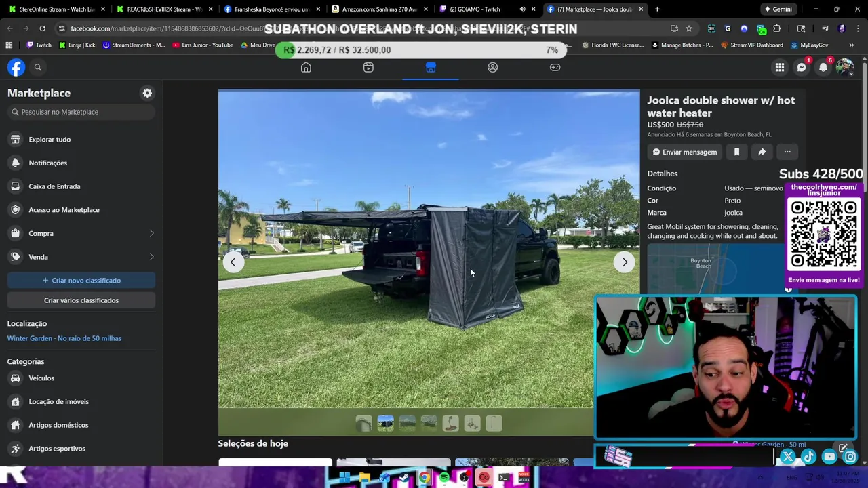Switch to GOIAMO Twitch tab

click(486, 9)
